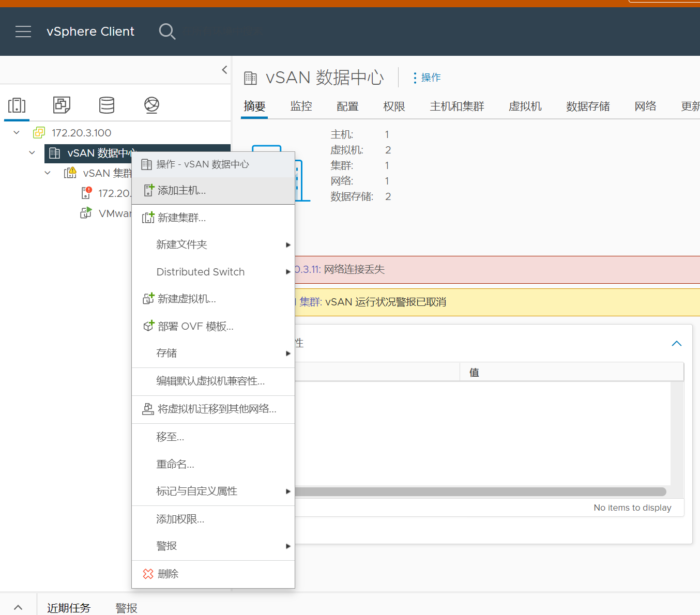Switch to the 监控 tab

point(301,106)
